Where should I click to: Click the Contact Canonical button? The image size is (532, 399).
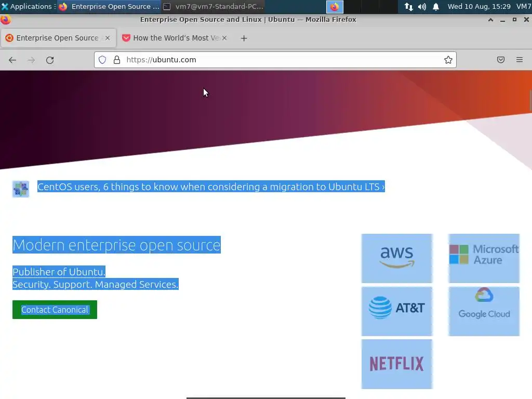55,310
